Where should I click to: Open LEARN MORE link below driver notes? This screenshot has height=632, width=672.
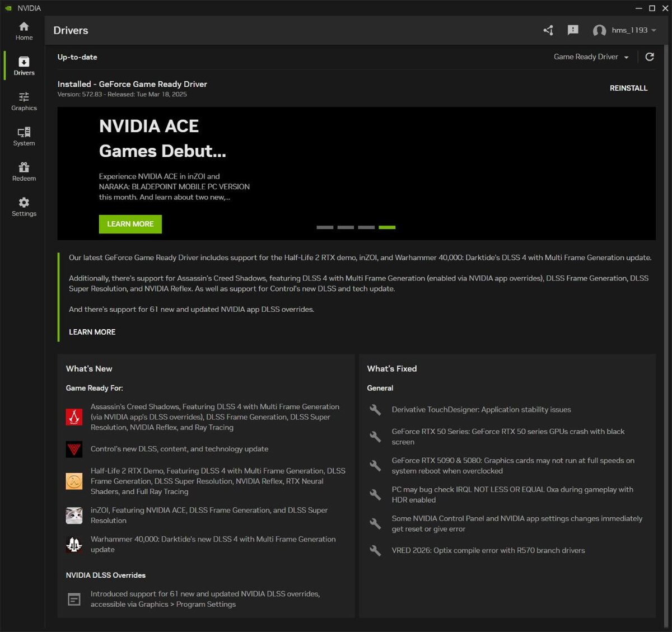pos(92,332)
